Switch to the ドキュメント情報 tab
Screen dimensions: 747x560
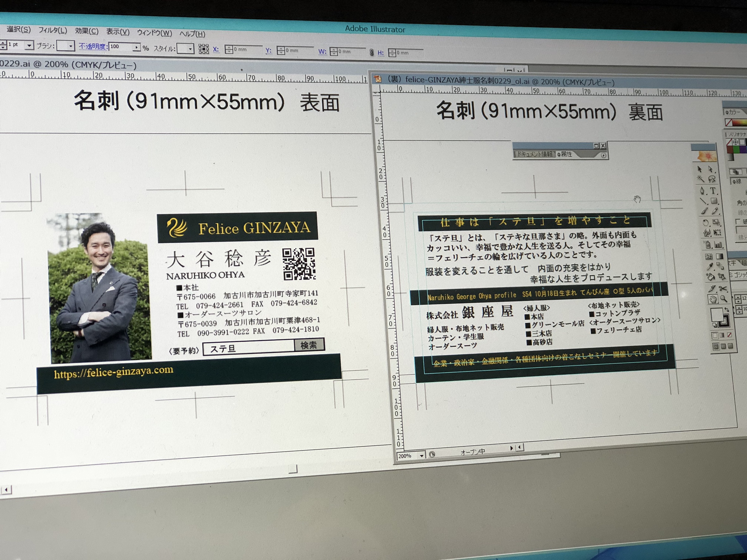535,154
